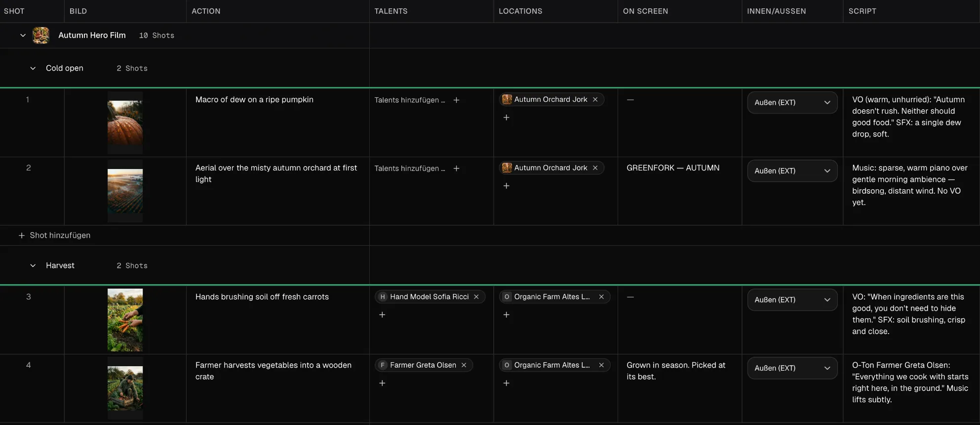Click Shot hinzufügen under Cold open
Image resolution: width=980 pixels, height=425 pixels.
click(x=54, y=235)
